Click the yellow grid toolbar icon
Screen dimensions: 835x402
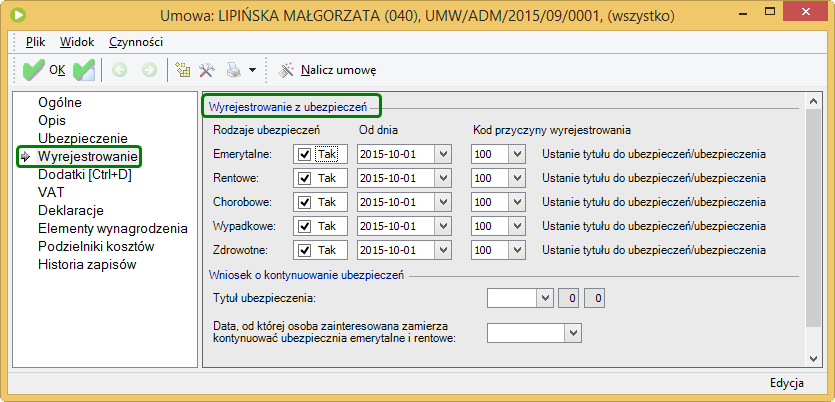[183, 70]
